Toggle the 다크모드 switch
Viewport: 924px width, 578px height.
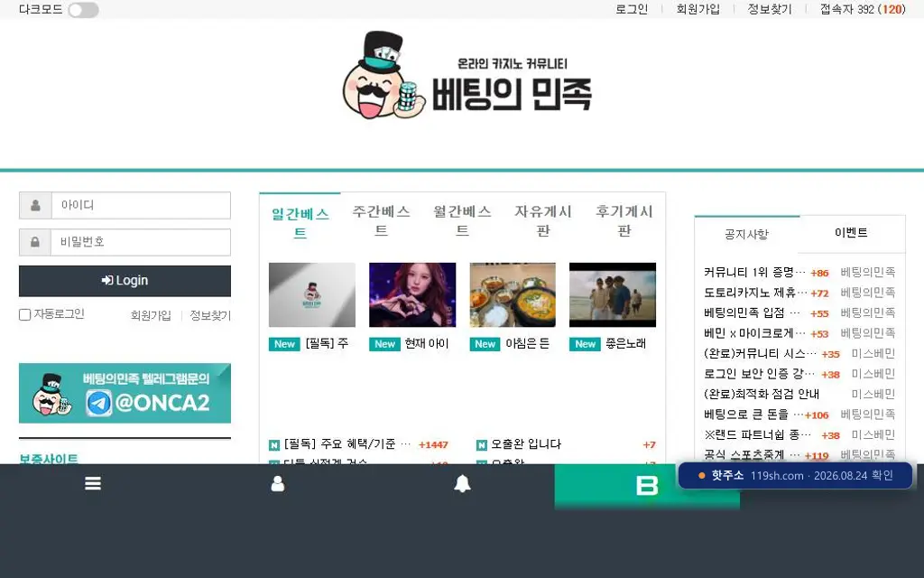click(83, 10)
